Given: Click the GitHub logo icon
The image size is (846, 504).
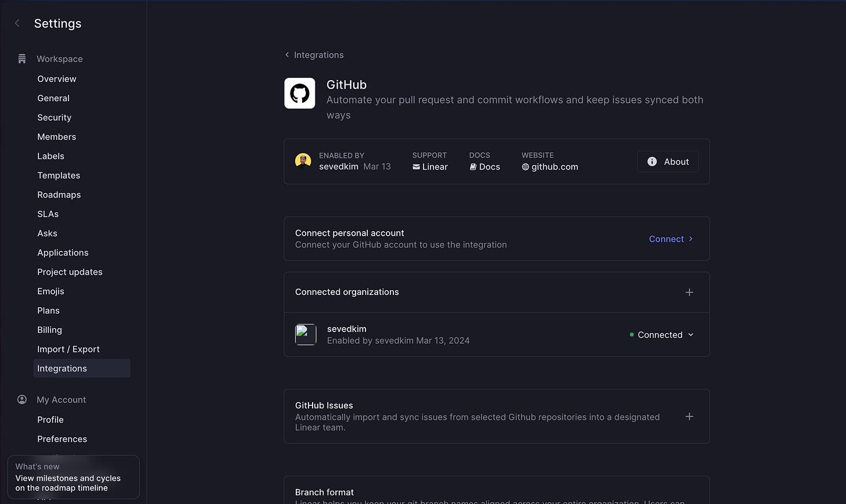Looking at the screenshot, I should (300, 93).
